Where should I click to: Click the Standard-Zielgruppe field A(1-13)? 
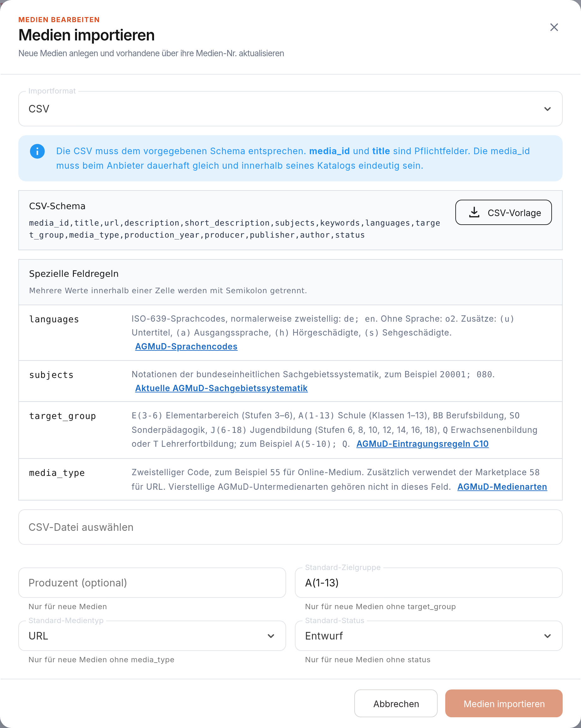(428, 582)
